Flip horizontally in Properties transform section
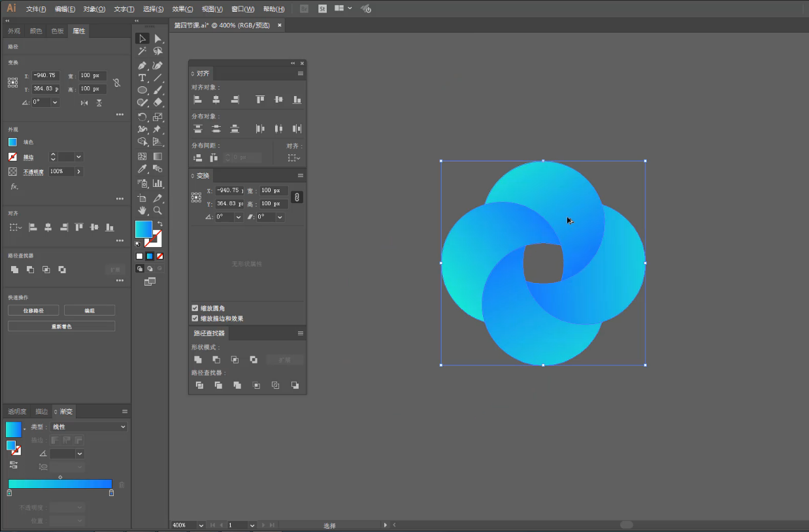Screen dimensions: 809x532 [x=84, y=103]
